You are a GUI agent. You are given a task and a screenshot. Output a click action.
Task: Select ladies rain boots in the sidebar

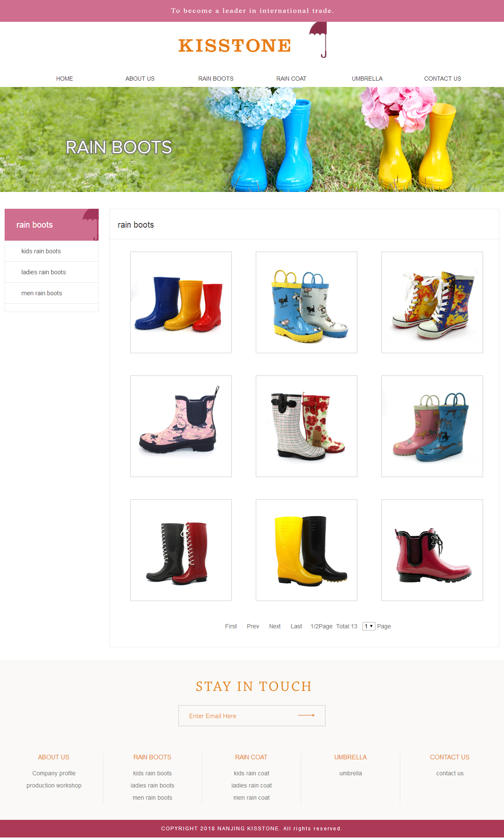tap(44, 272)
